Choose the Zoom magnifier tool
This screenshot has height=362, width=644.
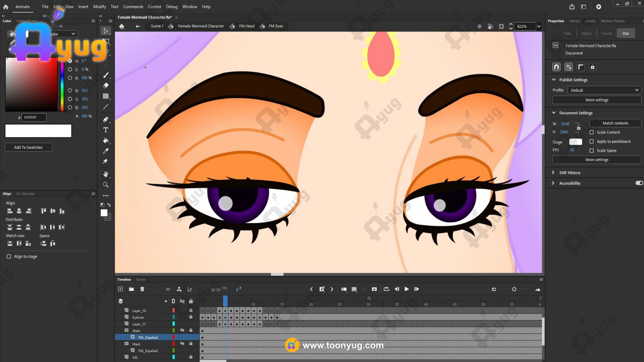[x=105, y=185]
